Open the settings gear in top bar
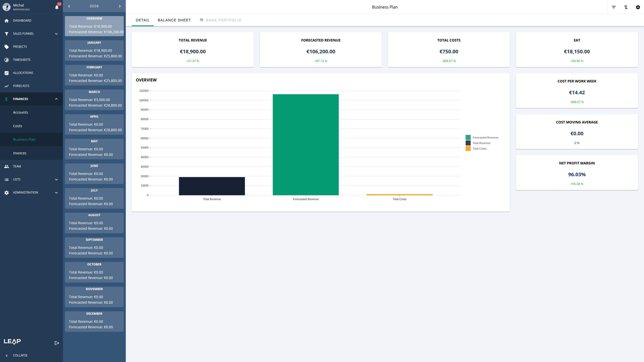This screenshot has width=644, height=362. click(x=638, y=7)
